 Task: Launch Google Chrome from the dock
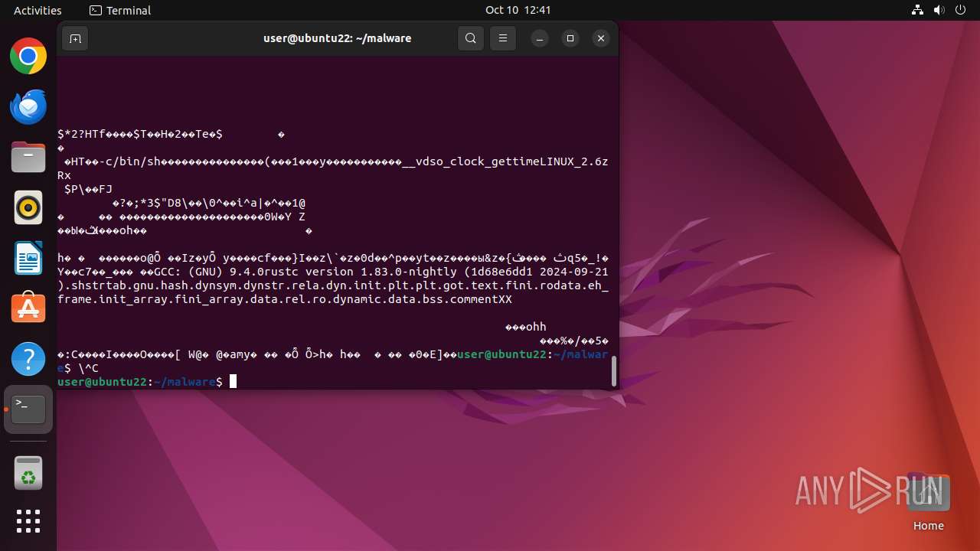pyautogui.click(x=28, y=57)
